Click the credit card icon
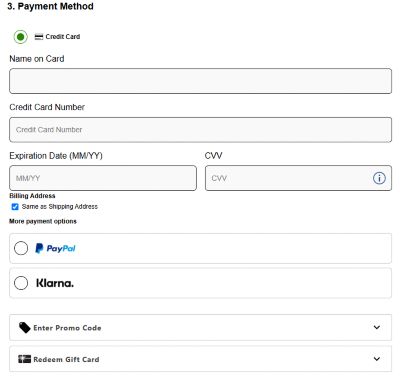This screenshot has height=380, width=400. coord(39,37)
